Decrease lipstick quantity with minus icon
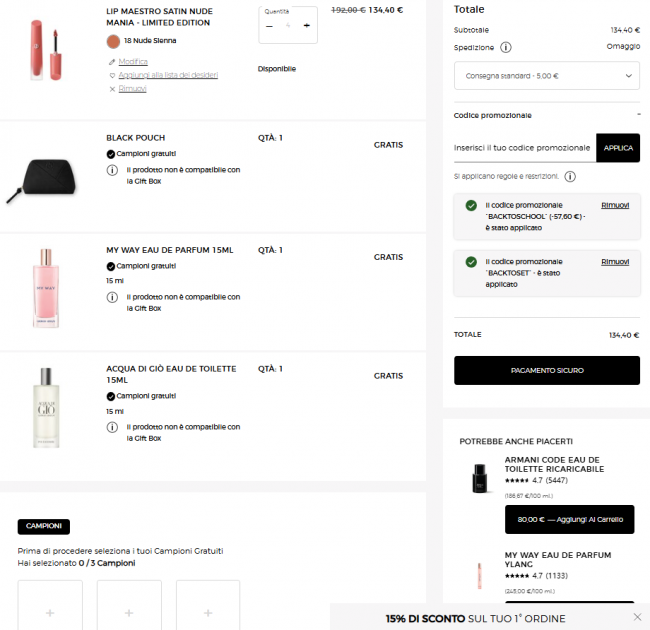The width and height of the screenshot is (650, 630). point(269,26)
